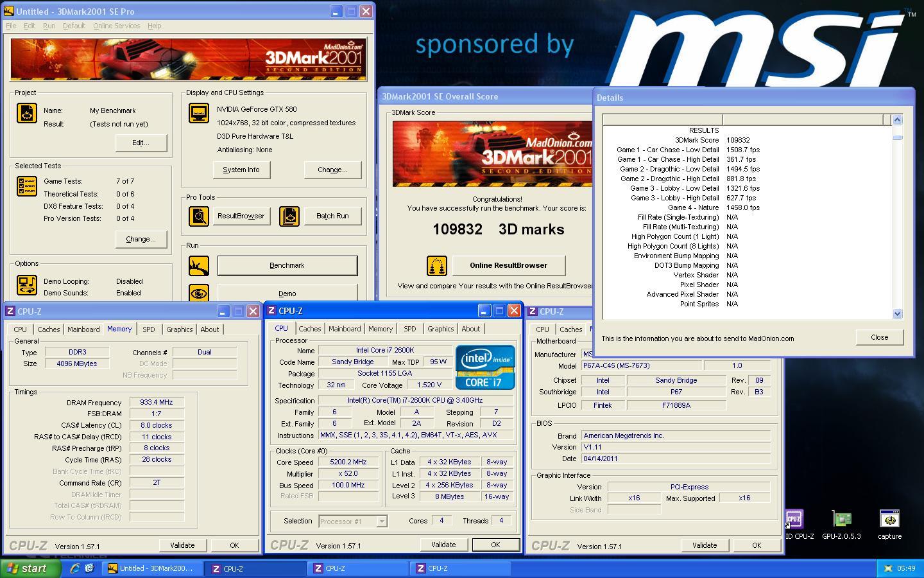Click the 3DMark Score row in Details

coord(746,140)
